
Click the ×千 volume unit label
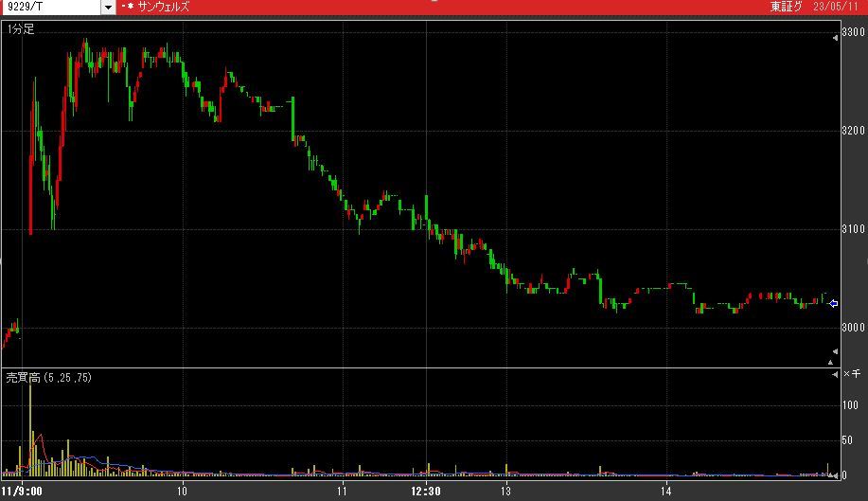(x=853, y=376)
